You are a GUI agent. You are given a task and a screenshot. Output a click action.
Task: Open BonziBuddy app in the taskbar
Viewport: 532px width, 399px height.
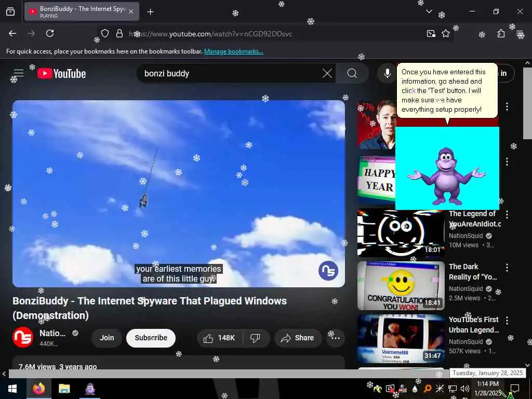[x=90, y=389]
